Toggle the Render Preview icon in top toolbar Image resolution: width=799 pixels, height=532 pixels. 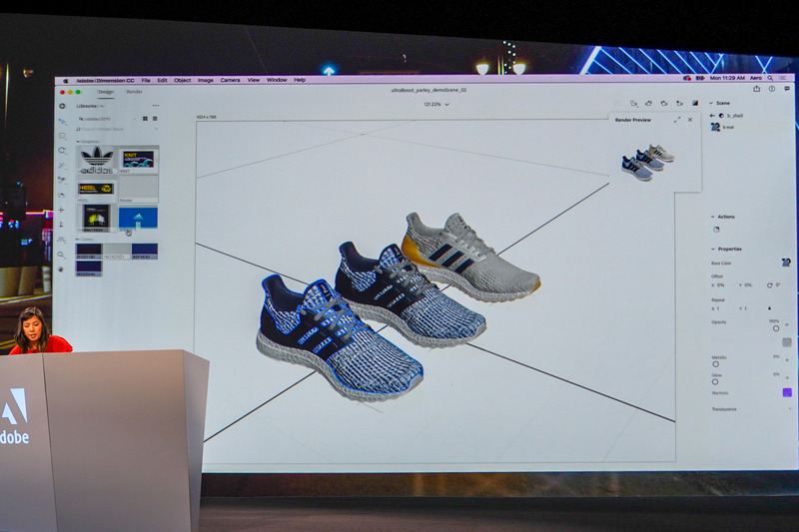tap(695, 104)
